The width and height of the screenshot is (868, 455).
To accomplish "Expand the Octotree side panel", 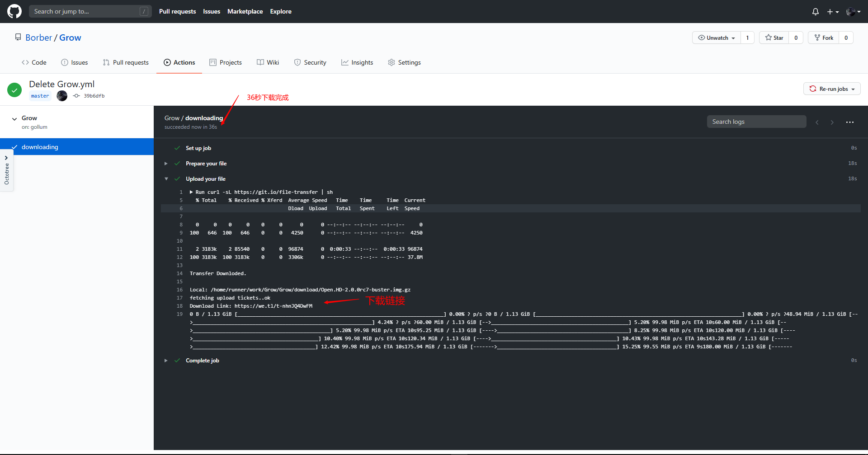I will pos(6,170).
